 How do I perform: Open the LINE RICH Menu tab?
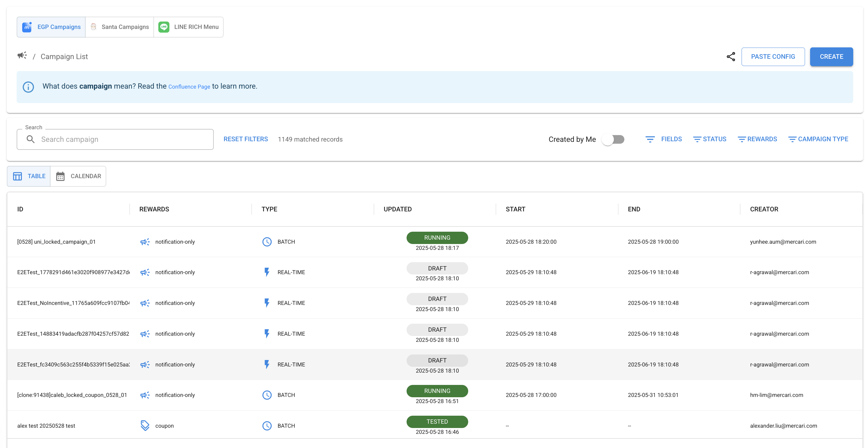tap(189, 27)
